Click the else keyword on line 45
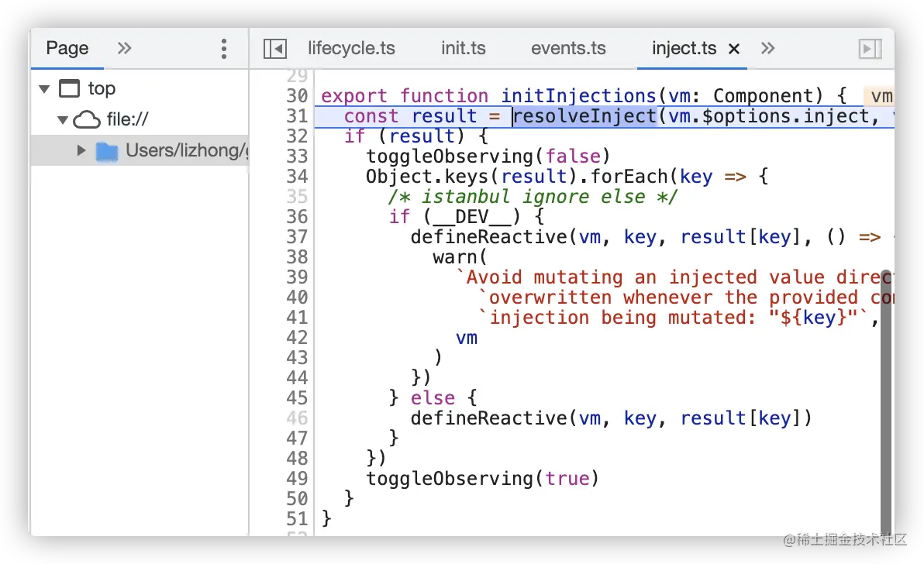This screenshot has height=564, width=924. tap(433, 398)
